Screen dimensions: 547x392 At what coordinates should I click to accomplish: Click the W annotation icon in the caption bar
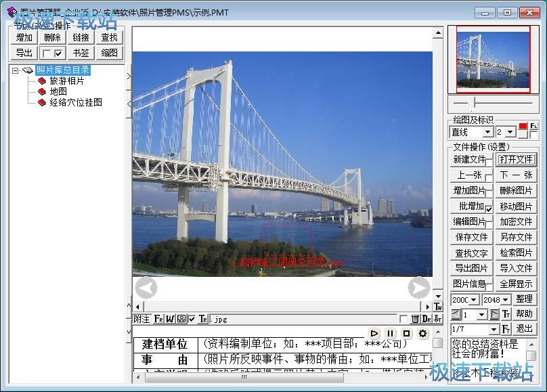pyautogui.click(x=170, y=317)
